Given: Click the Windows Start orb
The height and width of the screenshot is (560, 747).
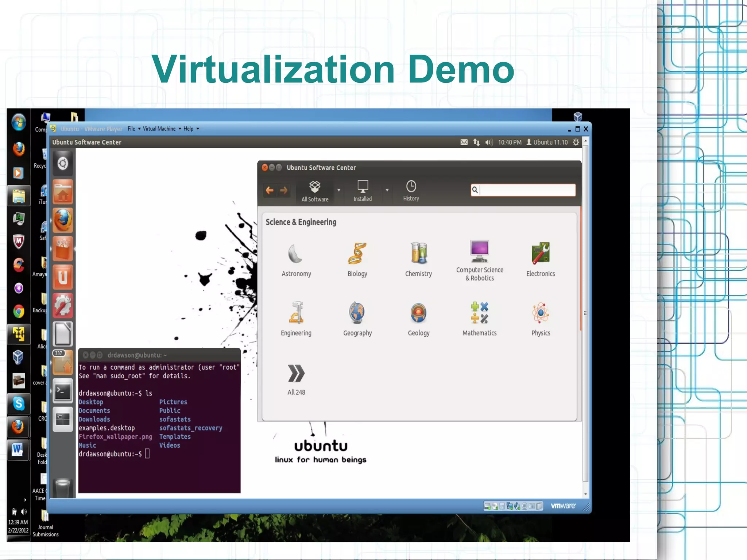Looking at the screenshot, I should point(19,122).
